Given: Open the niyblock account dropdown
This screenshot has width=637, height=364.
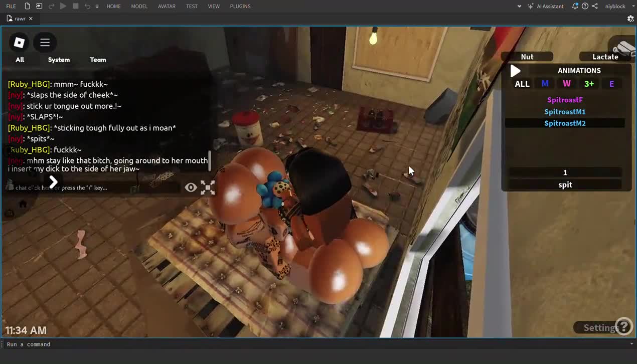Looking at the screenshot, I should pos(615,6).
